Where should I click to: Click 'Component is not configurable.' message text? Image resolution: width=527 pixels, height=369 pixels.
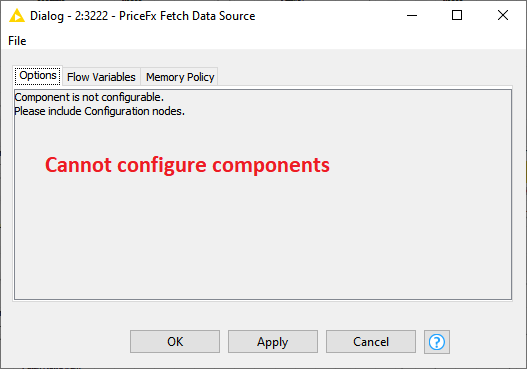(89, 97)
